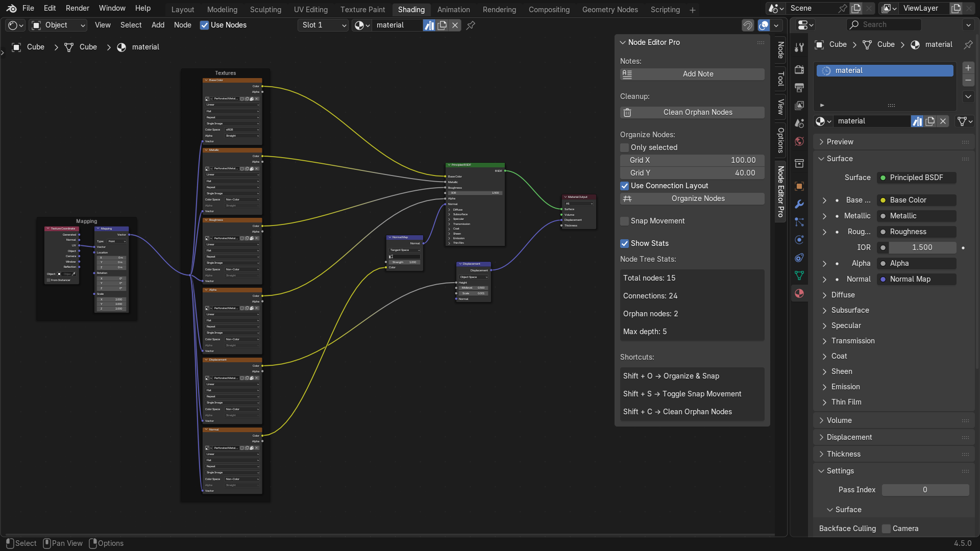980x551 pixels.
Task: Click the Principled BSDF surface shader button
Action: [916, 178]
